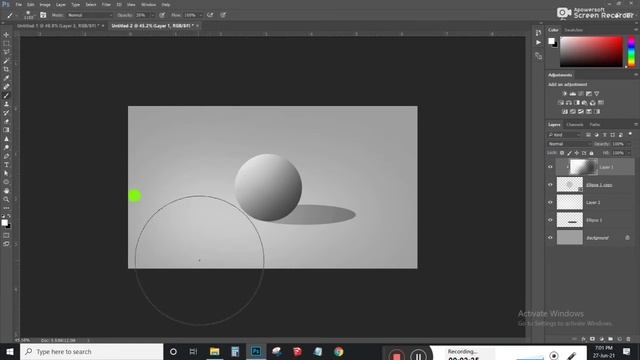Select the Hand tool
This screenshot has height=360, width=640.
click(6, 191)
